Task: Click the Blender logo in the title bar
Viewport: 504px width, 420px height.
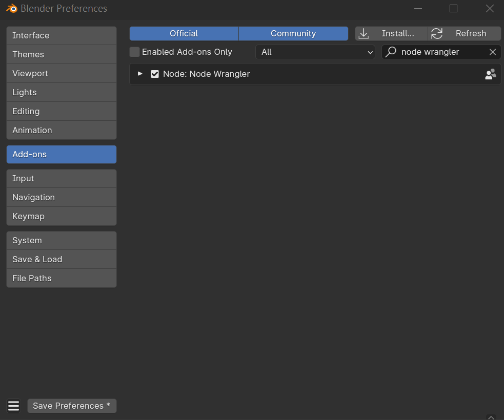Action: pos(12,8)
